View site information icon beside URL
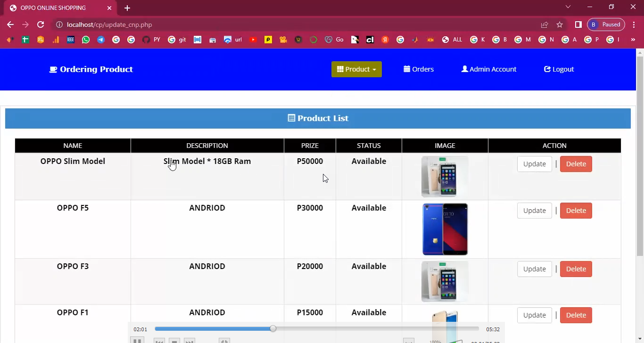This screenshot has width=644, height=343. click(x=59, y=24)
